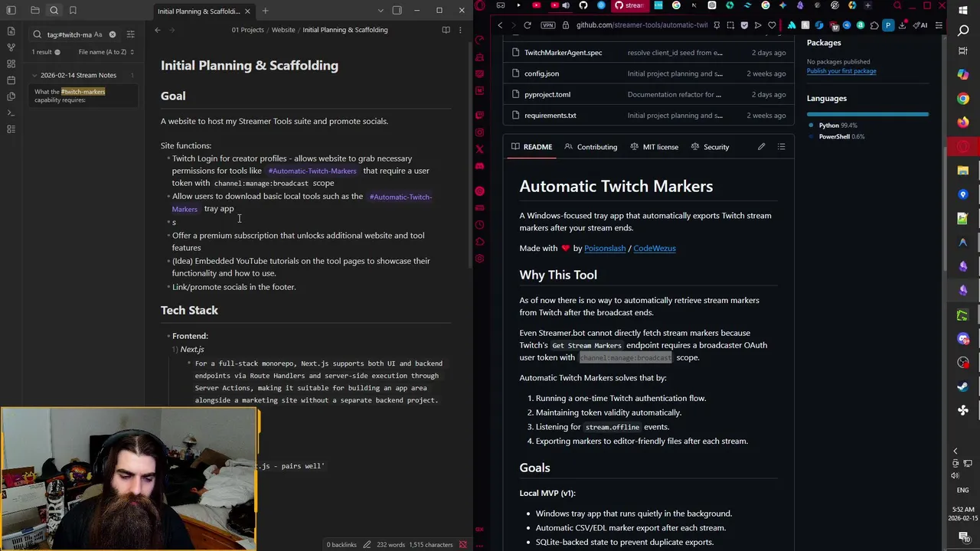Open the CodeWezus author link
The image size is (980, 551).
click(x=655, y=248)
